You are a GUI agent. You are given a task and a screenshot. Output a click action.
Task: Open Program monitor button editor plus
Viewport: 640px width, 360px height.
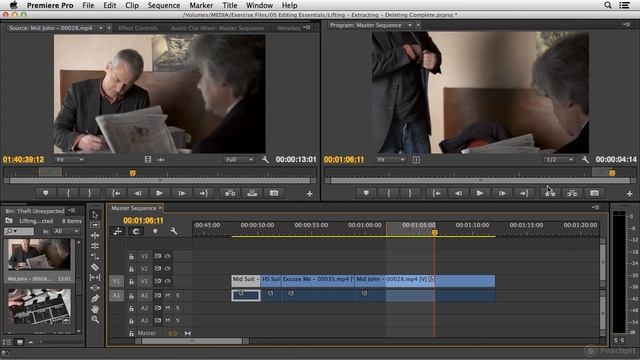pos(629,194)
